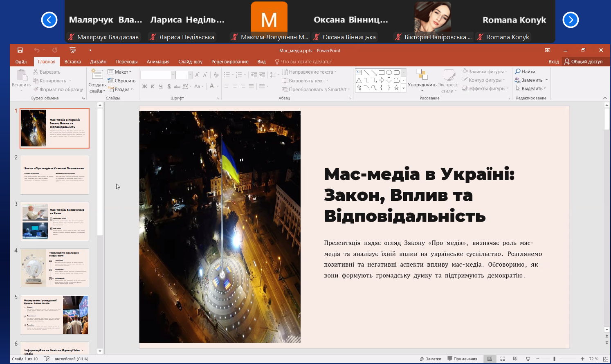Toggle the Notes (Заметки) pane
611x364 pixels.
430,359
